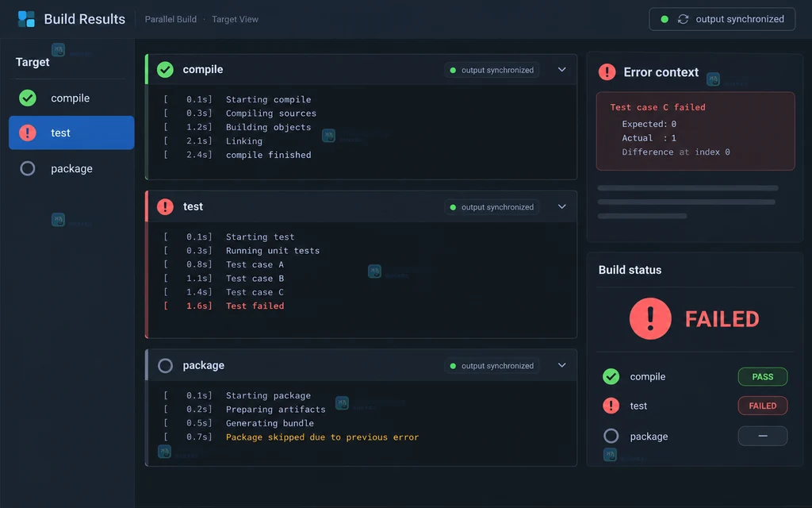Screen dimensions: 812x508
Task: Click the compile check icon under Build status
Action: [x=611, y=376]
